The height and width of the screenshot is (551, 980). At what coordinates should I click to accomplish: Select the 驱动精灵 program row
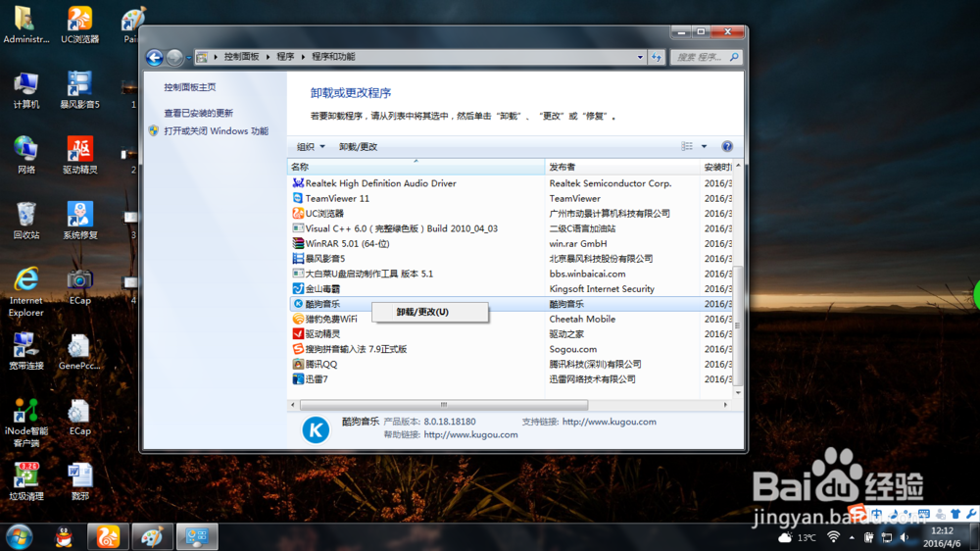512,334
